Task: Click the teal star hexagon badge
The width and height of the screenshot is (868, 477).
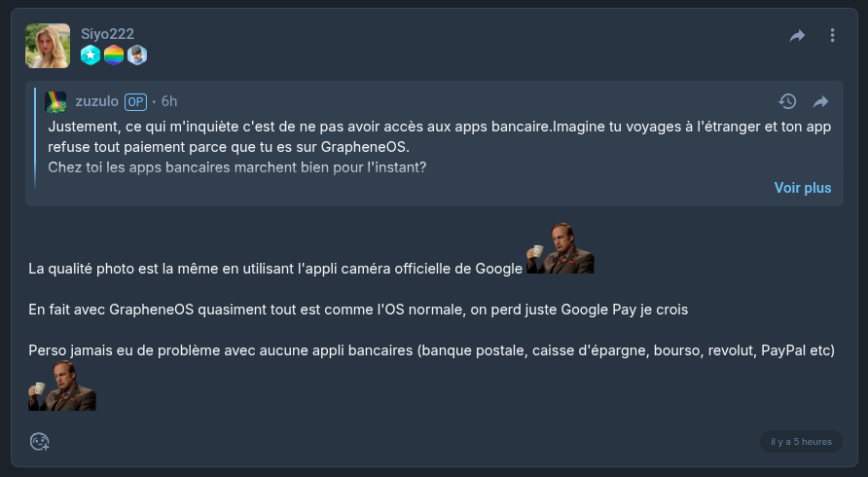Action: (x=90, y=55)
